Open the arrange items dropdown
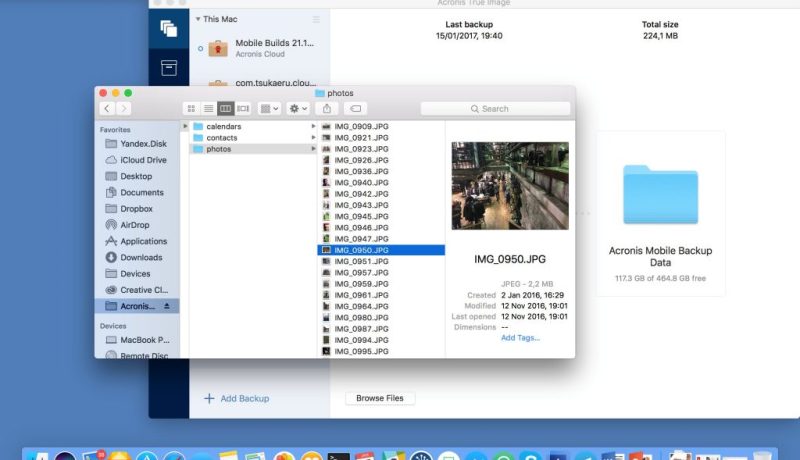Image resolution: width=800 pixels, height=460 pixels. click(269, 109)
